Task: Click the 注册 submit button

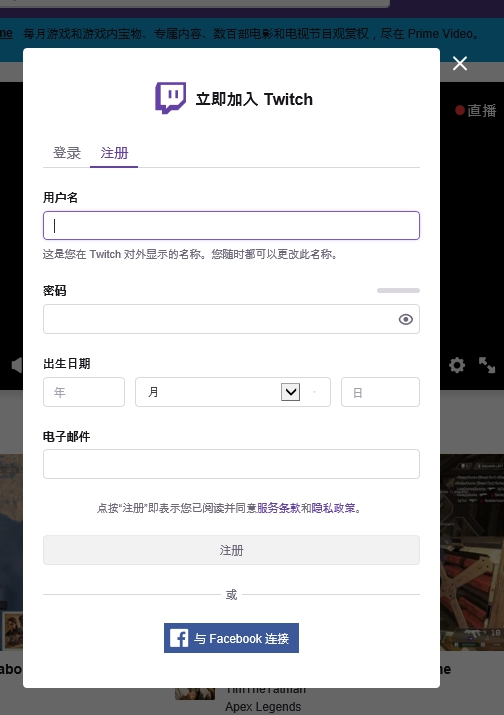Action: pos(231,550)
